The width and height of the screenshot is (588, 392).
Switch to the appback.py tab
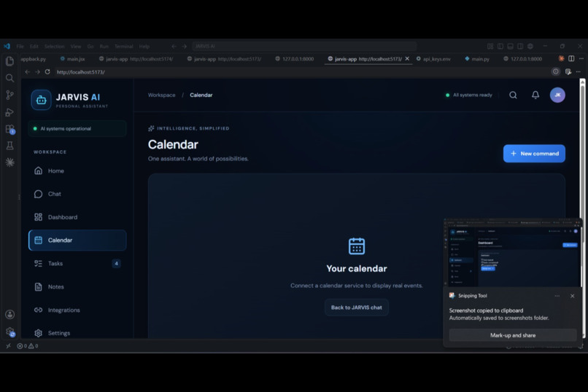(34, 59)
